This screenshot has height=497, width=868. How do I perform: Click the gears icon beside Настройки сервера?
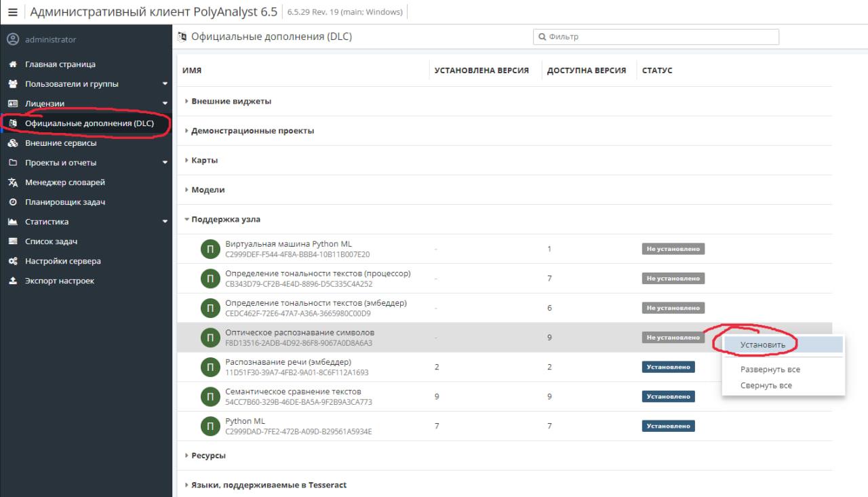coord(12,261)
